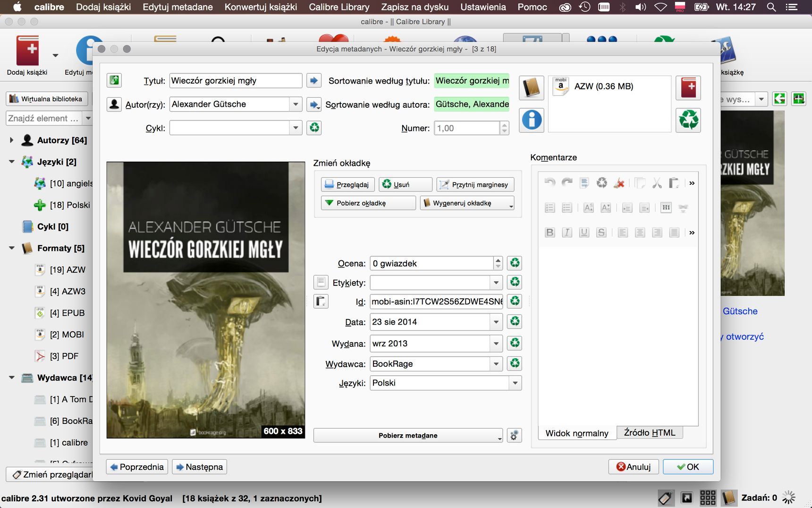Confirm with OK button
The height and width of the screenshot is (508, 812).
[688, 467]
